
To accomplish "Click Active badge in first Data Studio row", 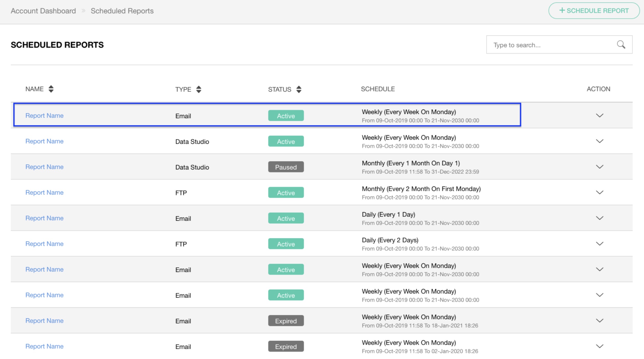I will [286, 141].
